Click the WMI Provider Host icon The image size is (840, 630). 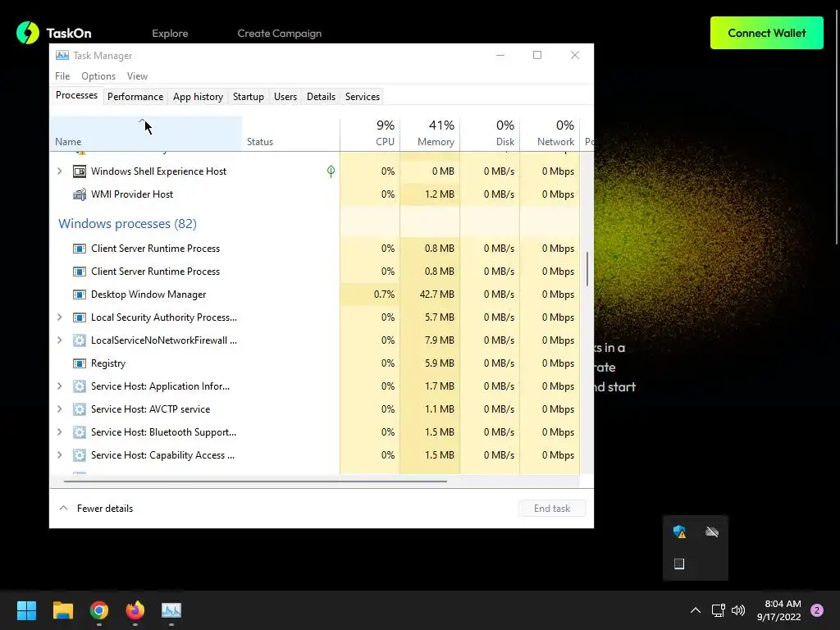point(80,194)
